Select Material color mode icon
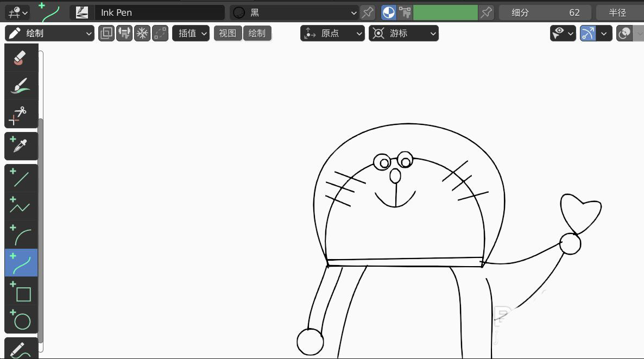644x359 pixels. pyautogui.click(x=389, y=12)
